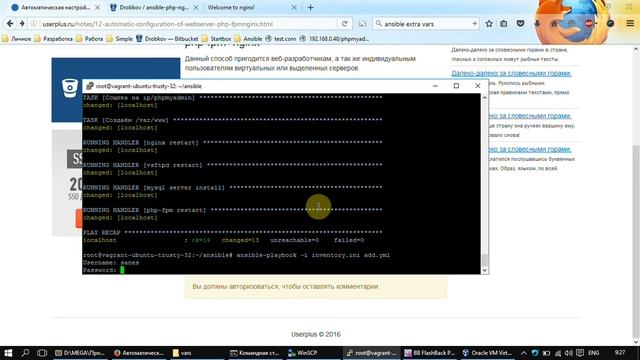Open the '192.168.0.48/phpmyad...' bookmark

[334, 39]
